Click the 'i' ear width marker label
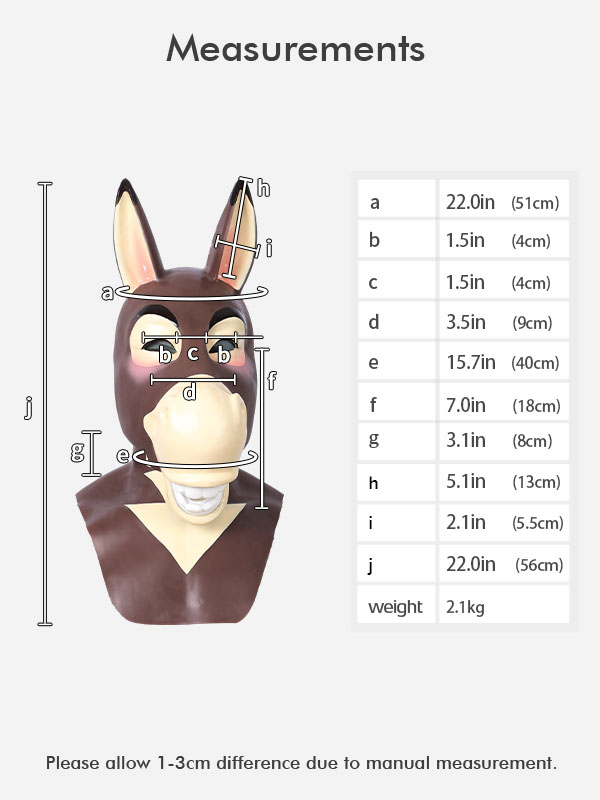 (x=269, y=248)
